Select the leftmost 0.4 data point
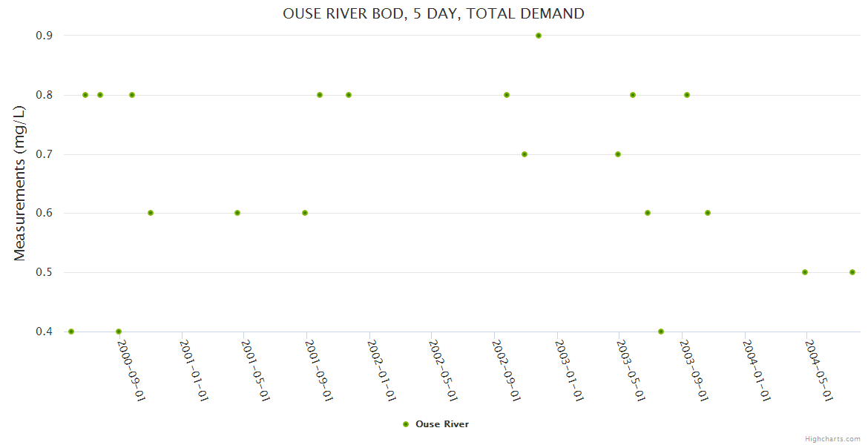The height and width of the screenshot is (445, 868). (x=71, y=332)
